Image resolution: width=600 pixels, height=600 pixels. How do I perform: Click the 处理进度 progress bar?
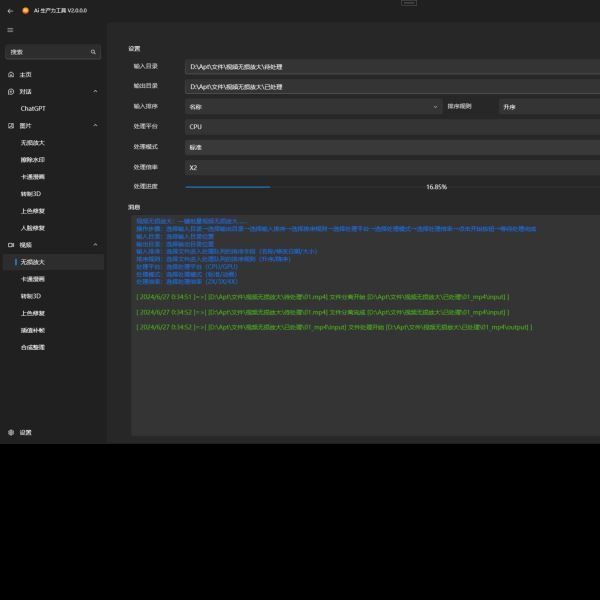pos(393,187)
